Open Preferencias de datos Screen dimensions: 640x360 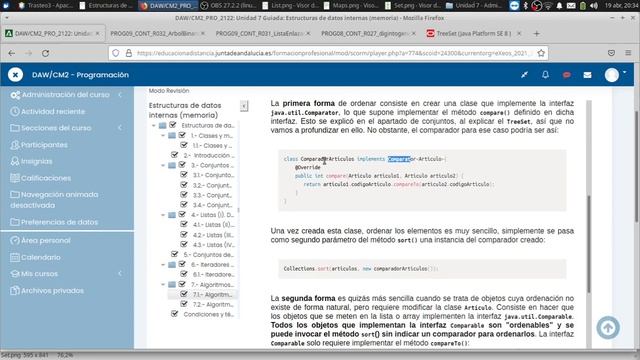(59, 222)
